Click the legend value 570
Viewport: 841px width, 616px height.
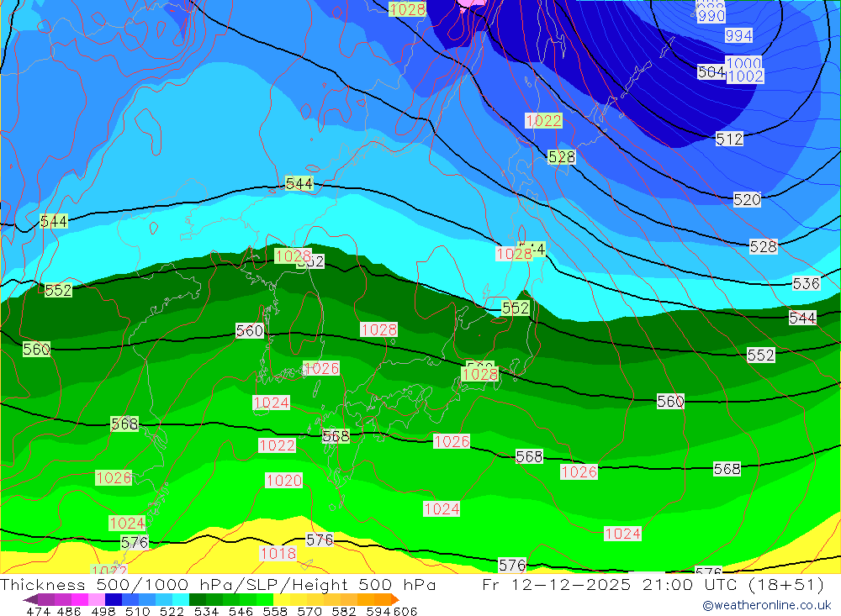pos(309,611)
